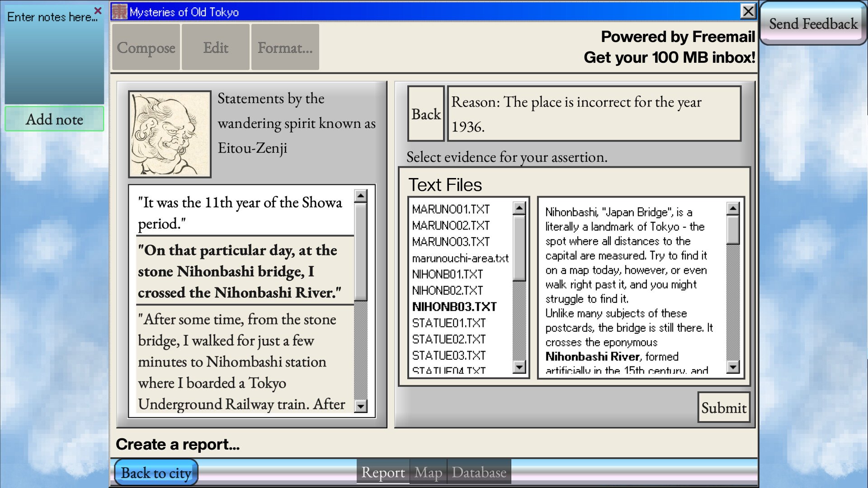Open the Format... menu
This screenshot has height=488, width=868.
coord(285,47)
